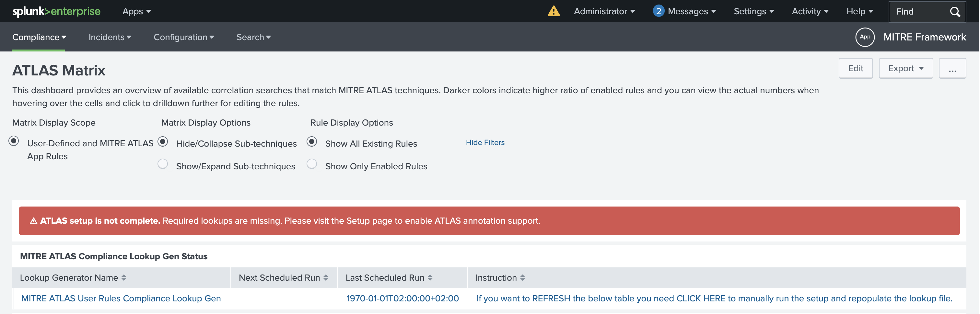Click the blue 2 messages count badge
This screenshot has height=314, width=980.
(658, 11)
